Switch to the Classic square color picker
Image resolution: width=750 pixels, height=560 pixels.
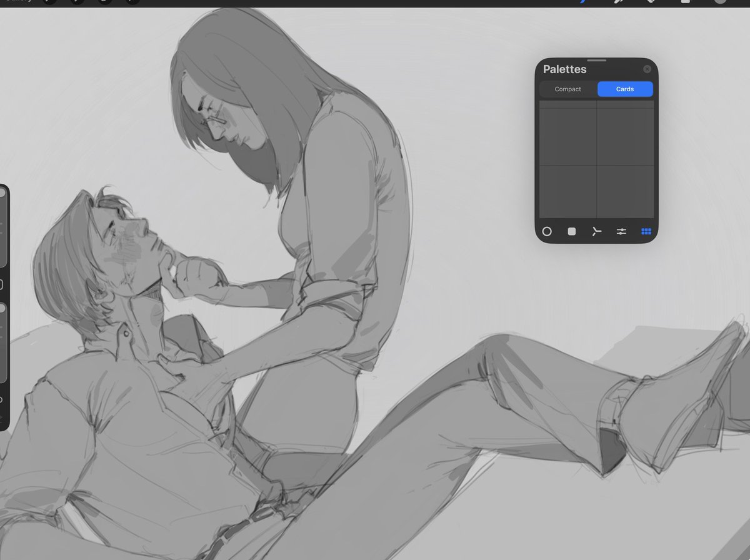(571, 231)
